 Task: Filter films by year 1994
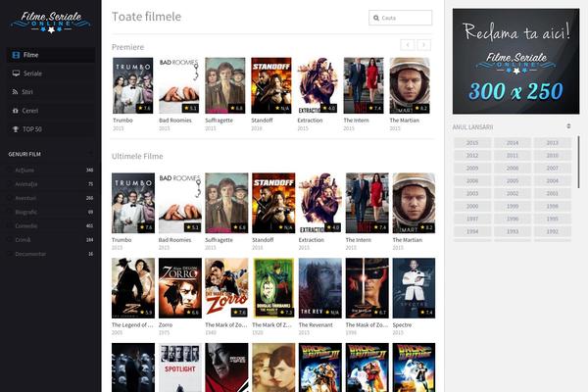(x=472, y=232)
